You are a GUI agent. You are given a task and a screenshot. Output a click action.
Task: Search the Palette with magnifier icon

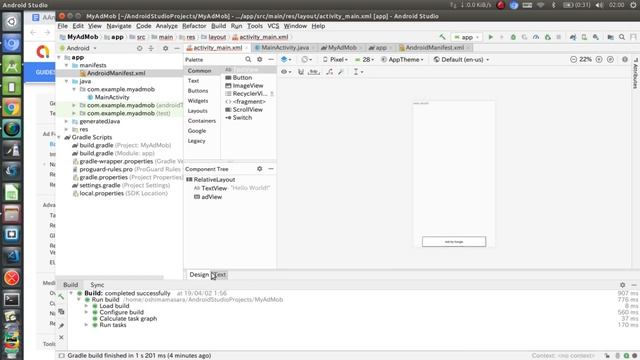coord(248,60)
